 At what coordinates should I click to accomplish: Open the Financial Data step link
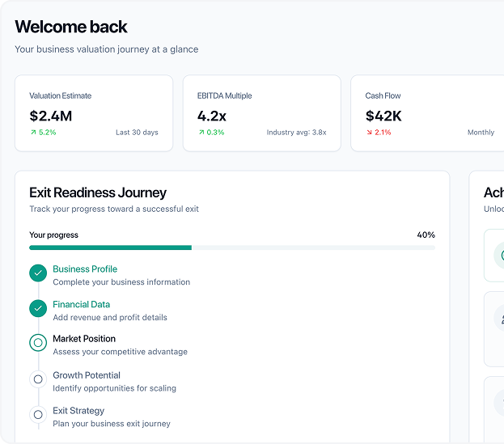pos(81,305)
